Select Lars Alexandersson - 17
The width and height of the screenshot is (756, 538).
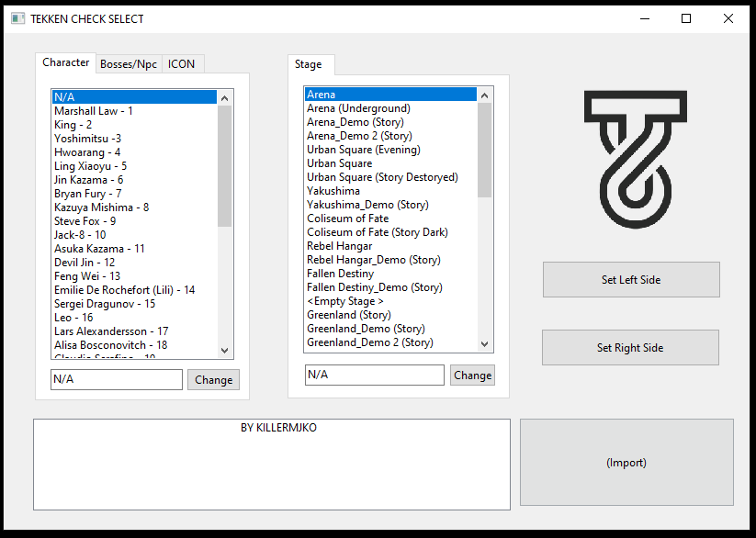[x=134, y=331]
